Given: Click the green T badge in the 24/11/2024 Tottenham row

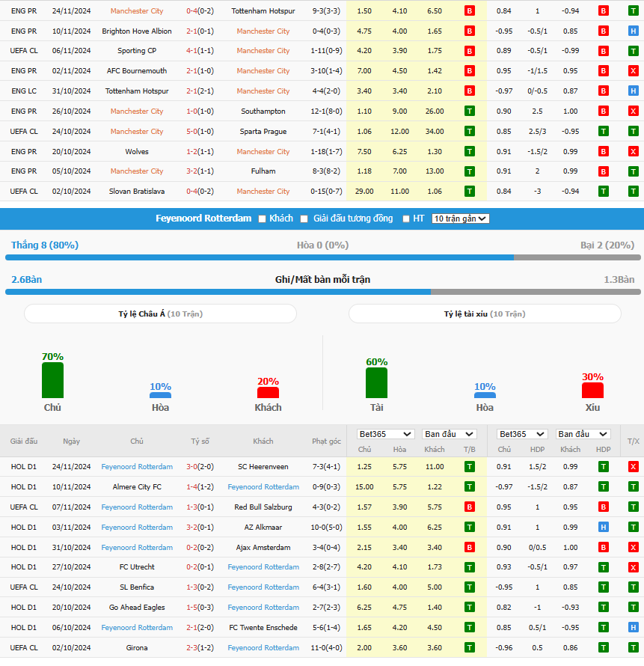Looking at the screenshot, I should tap(633, 11).
